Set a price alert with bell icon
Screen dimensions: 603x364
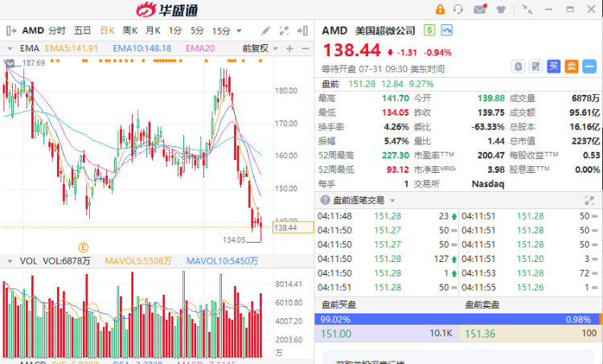[518, 66]
